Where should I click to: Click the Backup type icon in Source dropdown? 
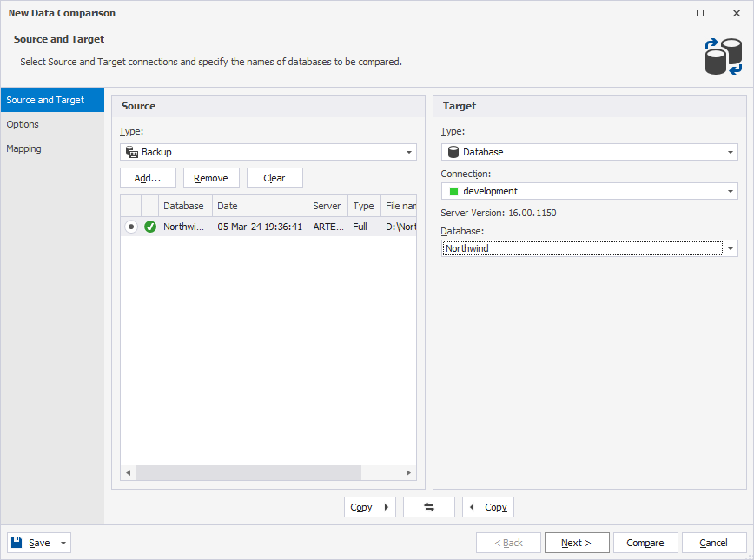[134, 151]
